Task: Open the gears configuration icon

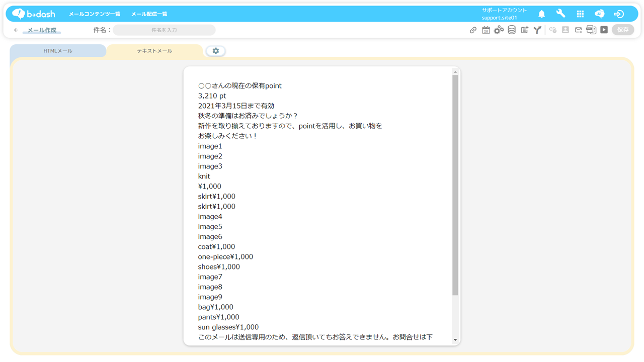Action: click(499, 30)
